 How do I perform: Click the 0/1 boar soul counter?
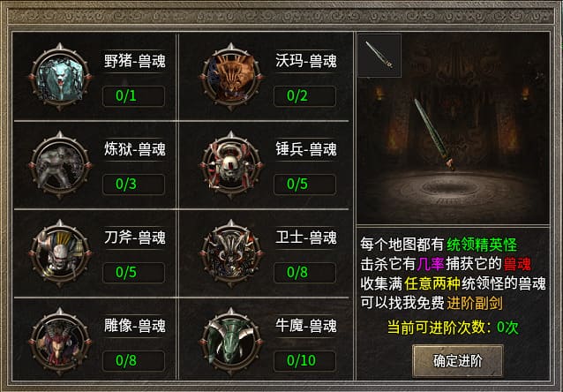(133, 96)
